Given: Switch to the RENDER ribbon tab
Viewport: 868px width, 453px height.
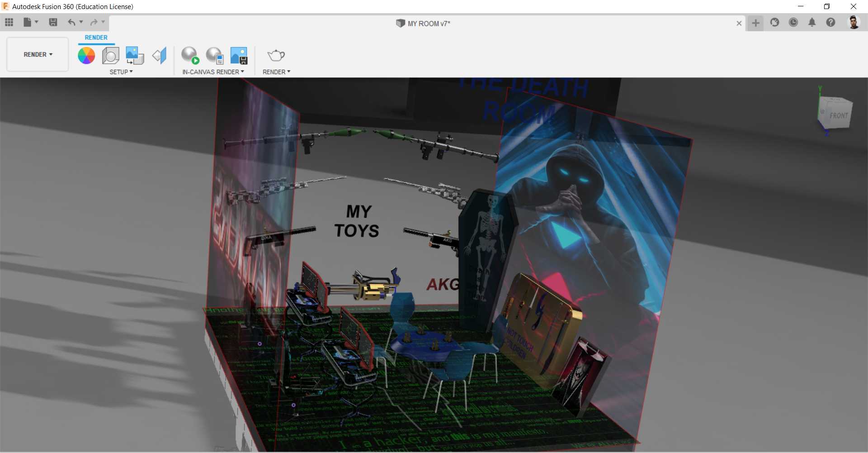Looking at the screenshot, I should (96, 38).
